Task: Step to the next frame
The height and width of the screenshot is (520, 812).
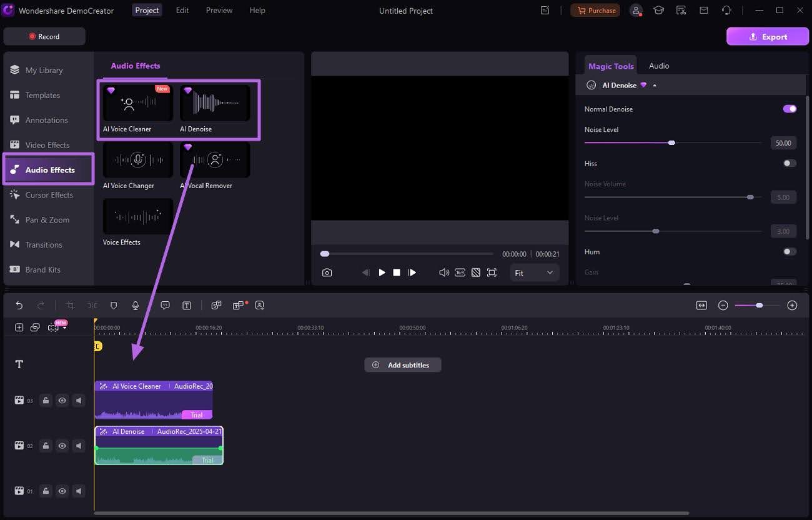Action: 412,272
